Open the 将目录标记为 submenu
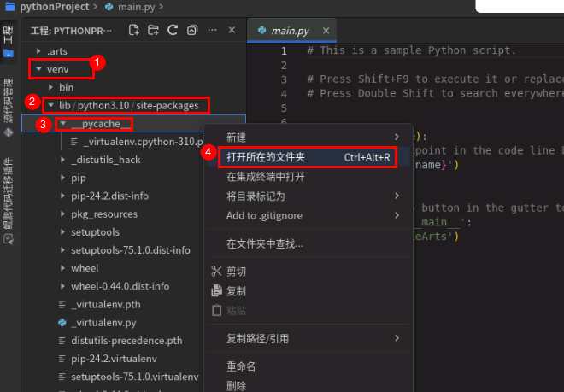This screenshot has width=564, height=392. pyautogui.click(x=308, y=196)
